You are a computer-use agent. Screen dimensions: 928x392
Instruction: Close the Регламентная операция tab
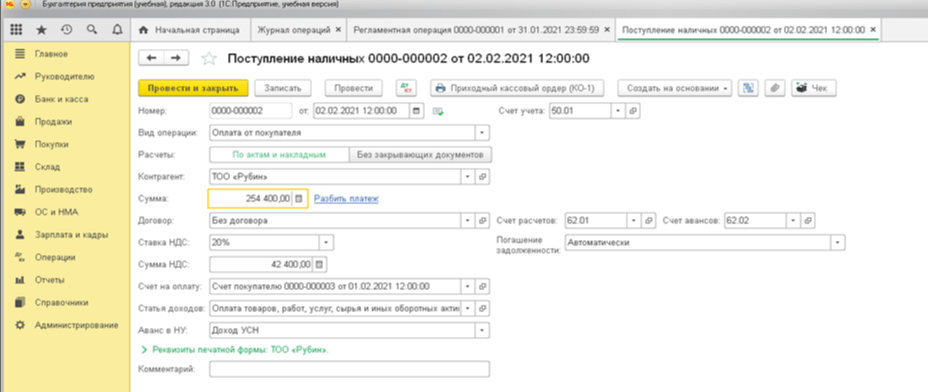[x=607, y=30]
